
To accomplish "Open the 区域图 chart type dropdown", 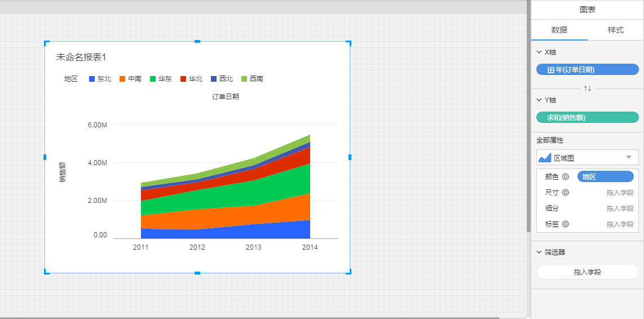I will tap(628, 157).
